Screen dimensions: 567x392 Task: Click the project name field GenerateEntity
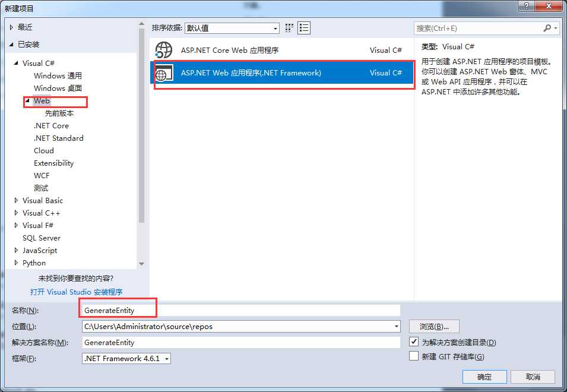tap(241, 310)
